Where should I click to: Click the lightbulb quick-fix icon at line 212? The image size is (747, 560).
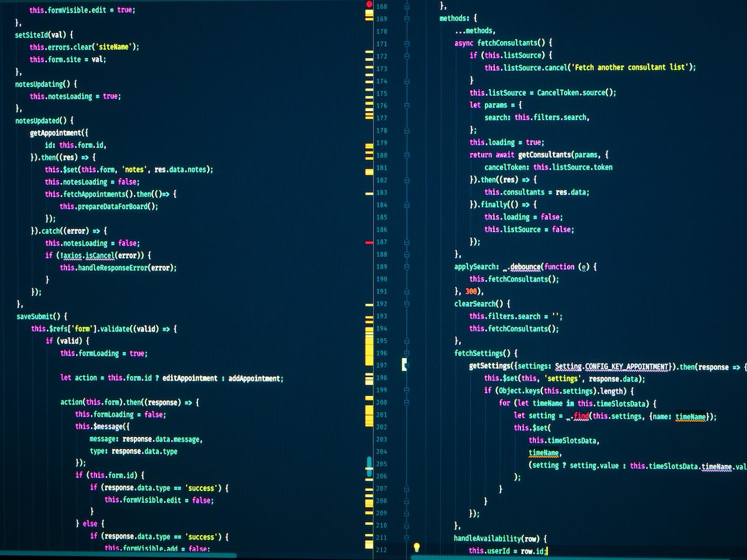417,548
